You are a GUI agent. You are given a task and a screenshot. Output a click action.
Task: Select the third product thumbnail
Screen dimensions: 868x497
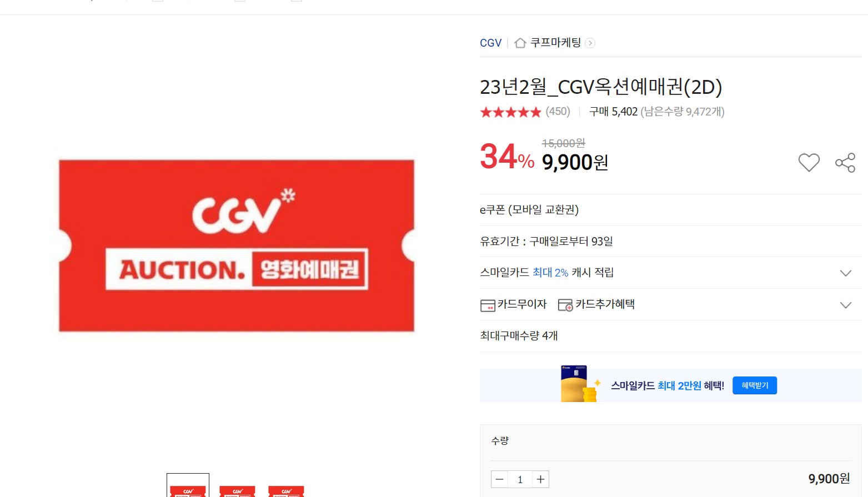coord(286,488)
